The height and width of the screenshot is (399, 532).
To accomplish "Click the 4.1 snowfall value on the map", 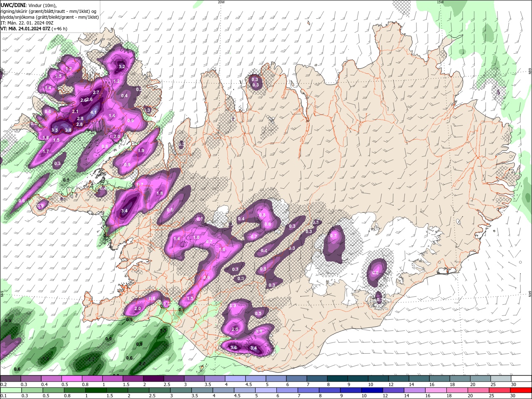I will pyautogui.click(x=94, y=112).
